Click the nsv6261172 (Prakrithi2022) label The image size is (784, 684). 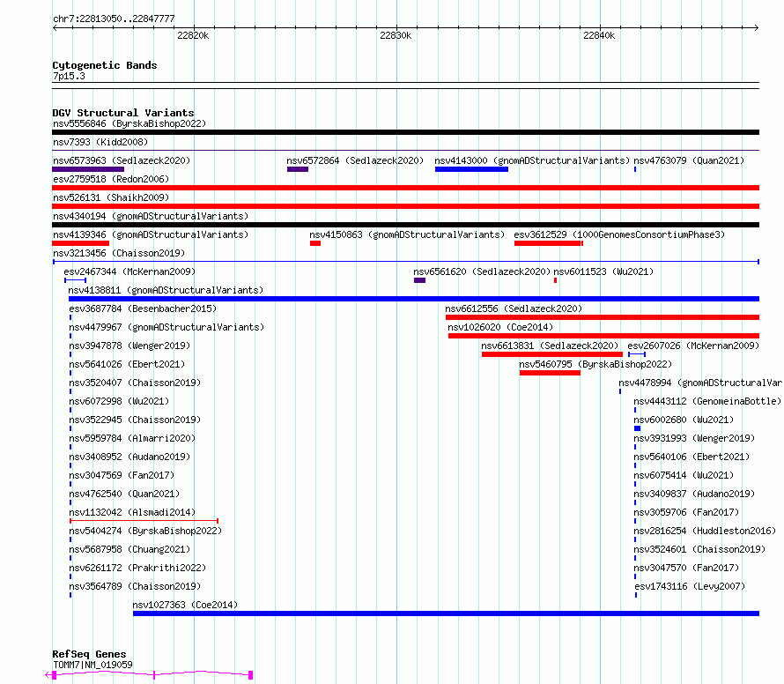(137, 568)
